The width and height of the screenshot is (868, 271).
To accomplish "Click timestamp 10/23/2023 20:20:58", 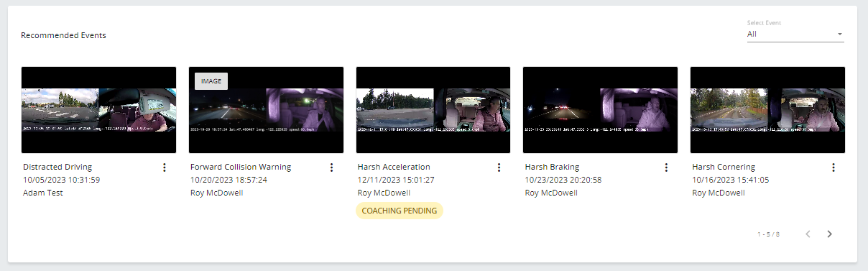I will pyautogui.click(x=563, y=180).
